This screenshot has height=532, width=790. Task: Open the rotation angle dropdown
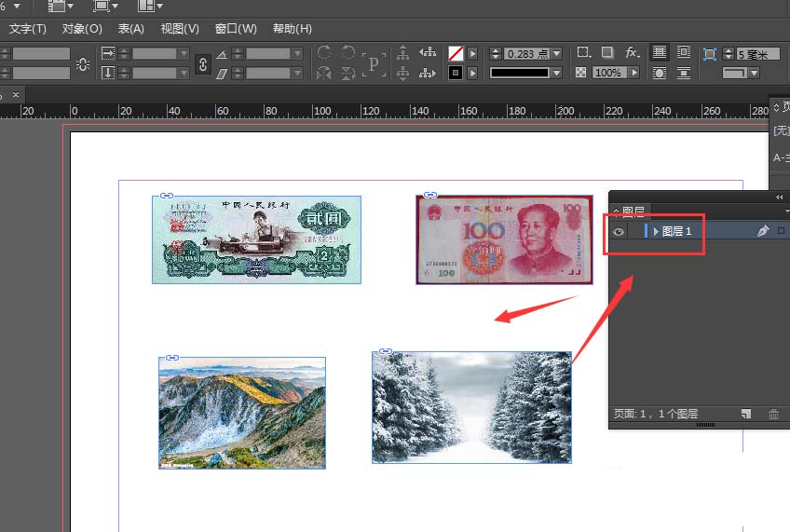click(x=297, y=53)
